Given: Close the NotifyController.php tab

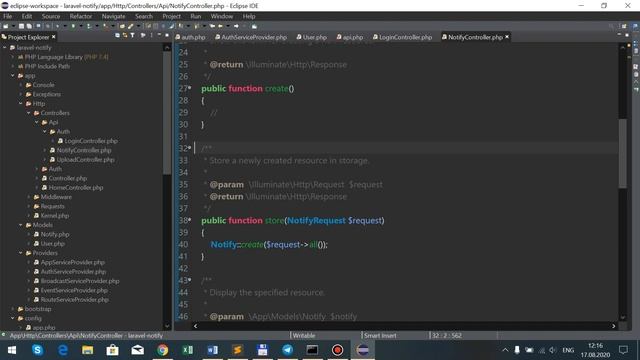Looking at the screenshot, I should click(507, 37).
